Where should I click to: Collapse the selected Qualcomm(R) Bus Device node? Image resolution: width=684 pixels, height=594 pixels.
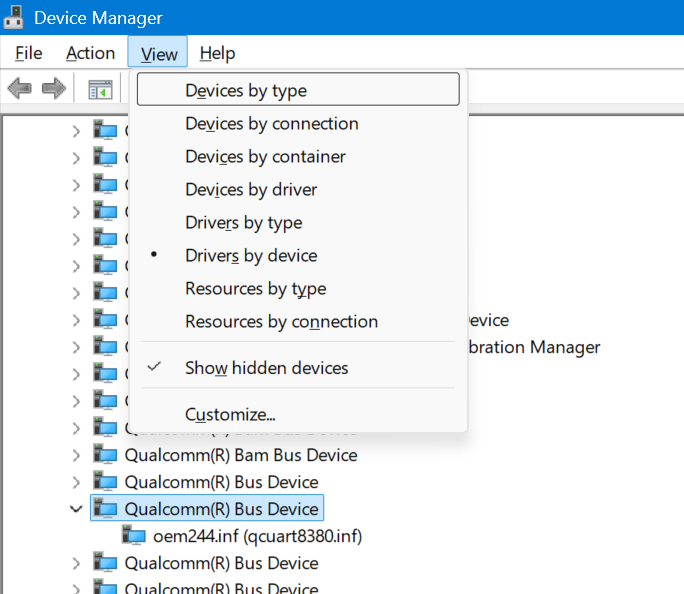pyautogui.click(x=76, y=509)
